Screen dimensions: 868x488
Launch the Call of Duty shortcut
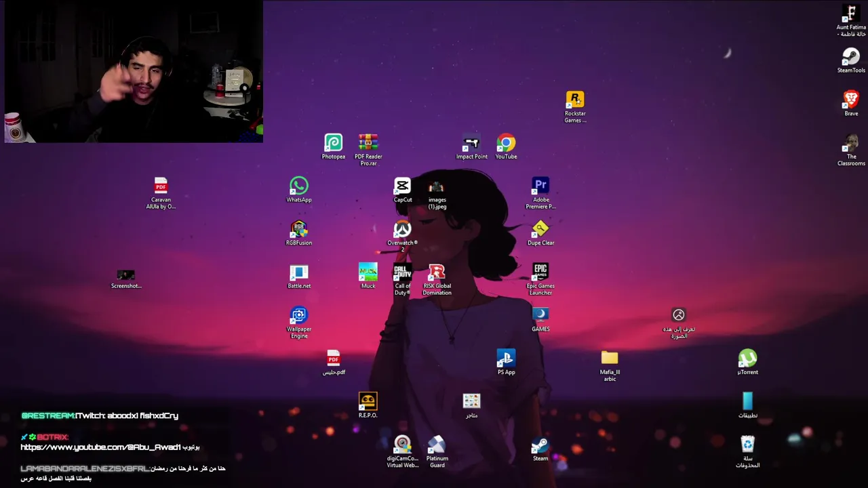[x=403, y=280]
